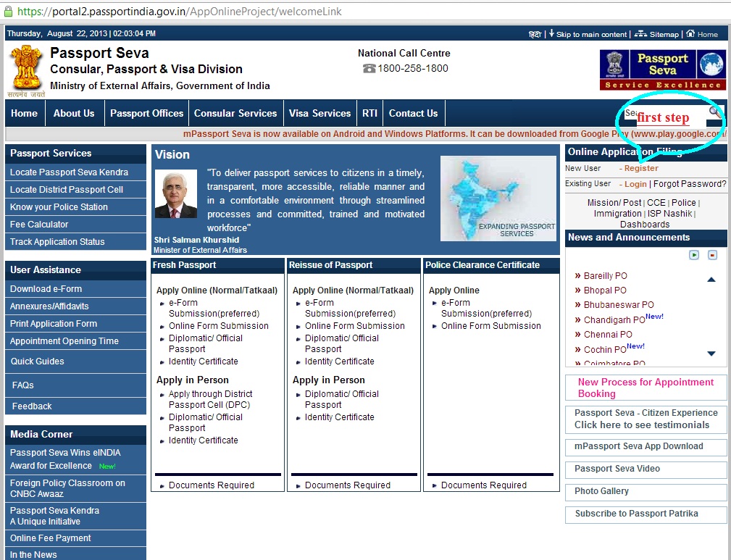
Task: Open the Feedback page
Action: (75, 406)
